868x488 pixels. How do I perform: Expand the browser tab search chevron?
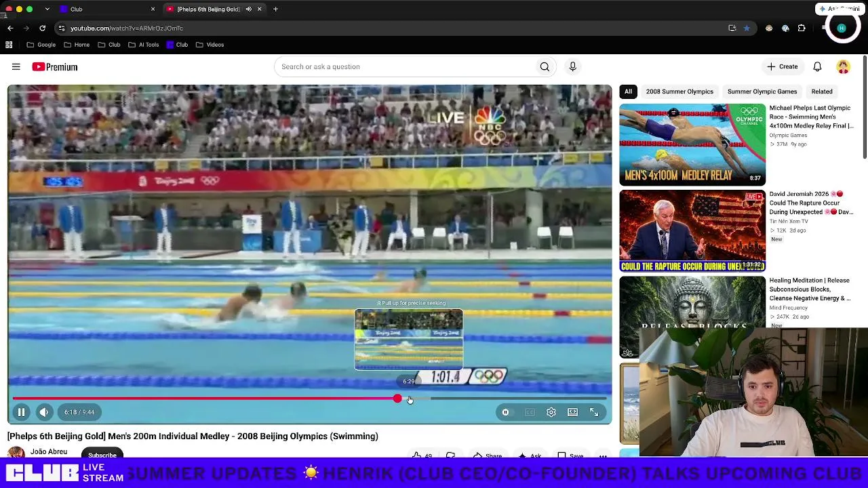[x=47, y=9]
